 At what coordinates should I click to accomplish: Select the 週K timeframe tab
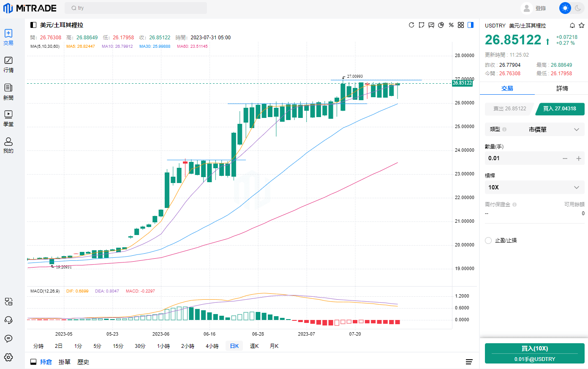[254, 346]
